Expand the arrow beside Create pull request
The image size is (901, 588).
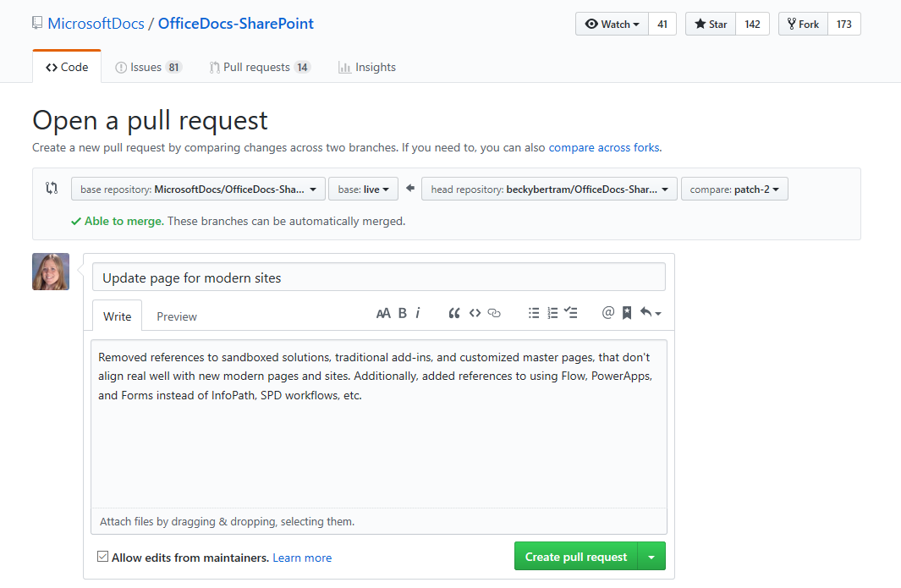point(651,557)
